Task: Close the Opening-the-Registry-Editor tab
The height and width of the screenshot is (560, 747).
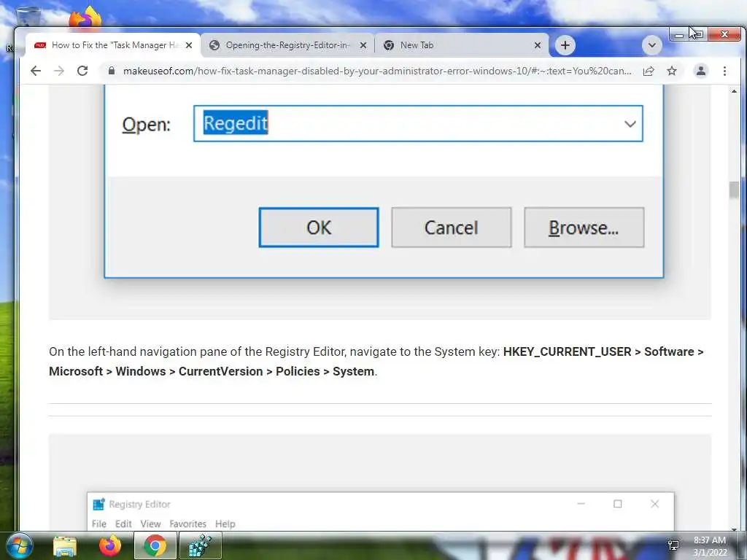Action: click(x=363, y=45)
